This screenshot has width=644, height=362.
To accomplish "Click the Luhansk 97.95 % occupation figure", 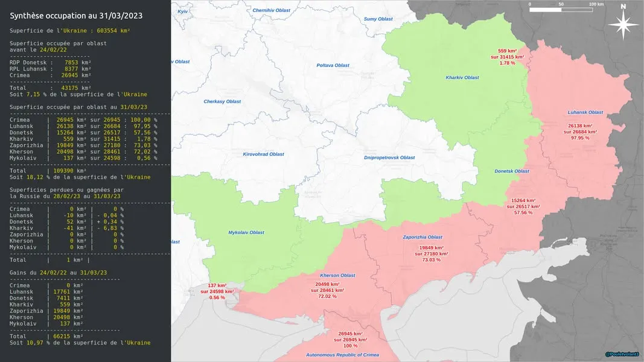I will (580, 138).
